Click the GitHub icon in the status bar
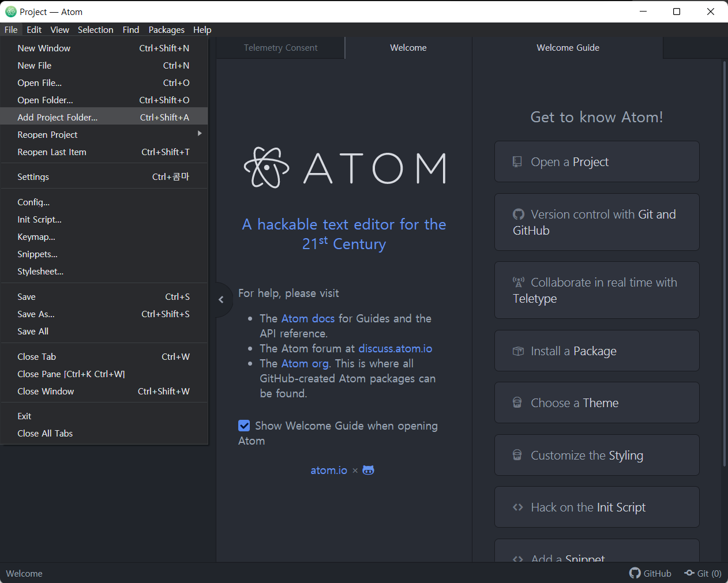 635,573
